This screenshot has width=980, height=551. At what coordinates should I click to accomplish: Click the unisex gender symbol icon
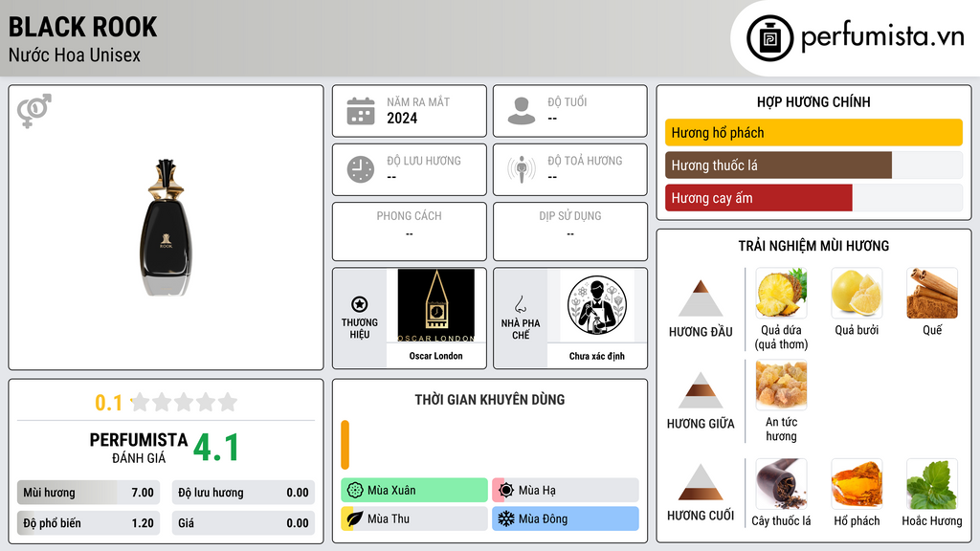[x=34, y=111]
